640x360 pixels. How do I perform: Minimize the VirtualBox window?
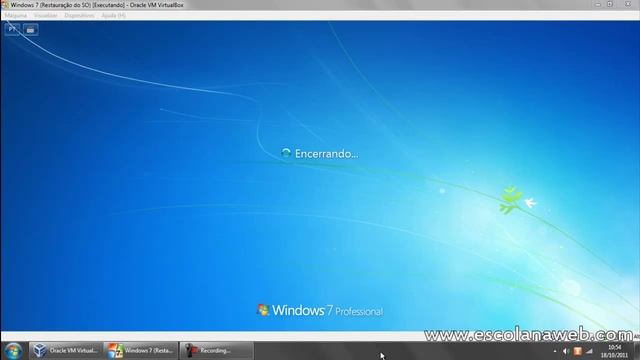(598, 4)
